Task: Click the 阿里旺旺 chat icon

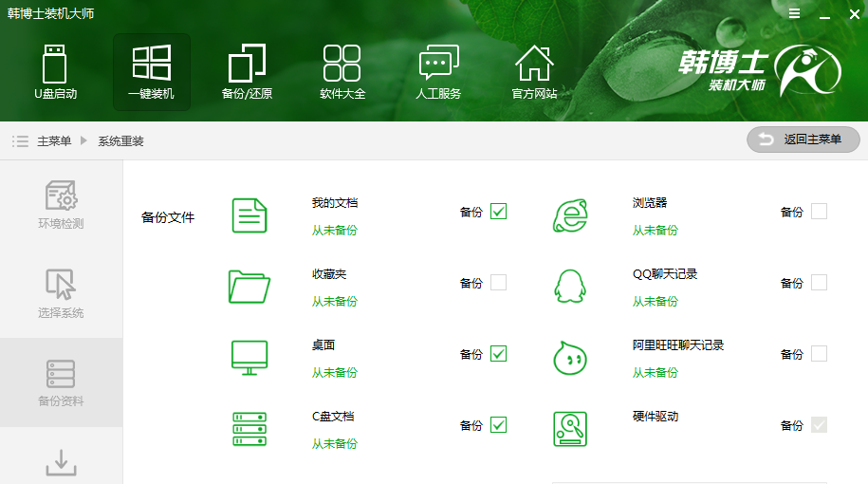Action: (570, 358)
